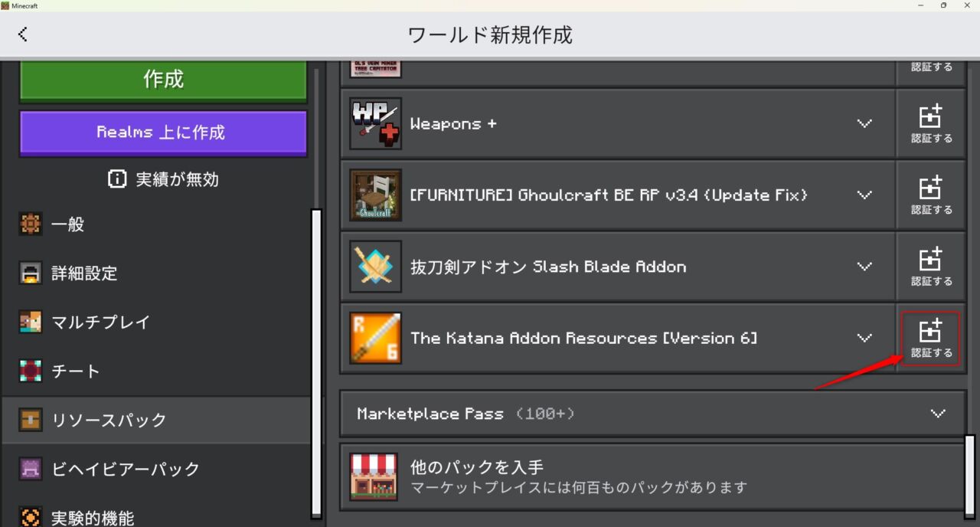Click the リソースパック sidebar icon
Image resolution: width=980 pixels, height=527 pixels.
click(30, 420)
